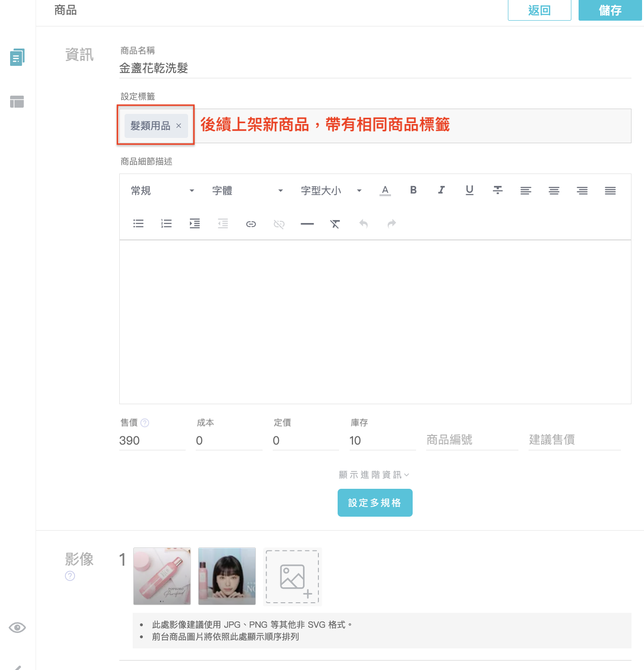Image resolution: width=644 pixels, height=670 pixels.
Task: Open the 字型大小 font size dropdown
Action: tap(331, 191)
